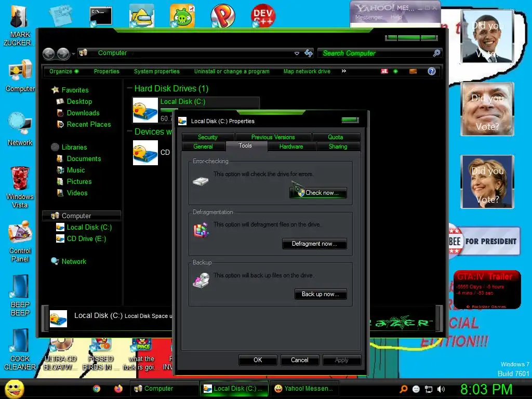Click Properties in the Computer toolbar
Viewport: 532px width, 399px height.
click(x=107, y=71)
